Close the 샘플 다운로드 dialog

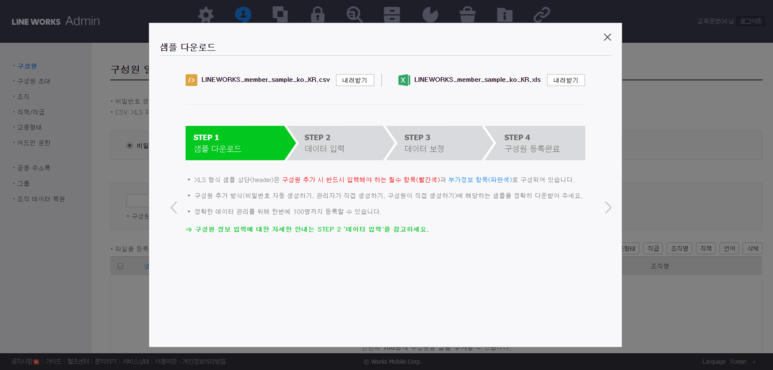[x=607, y=37]
